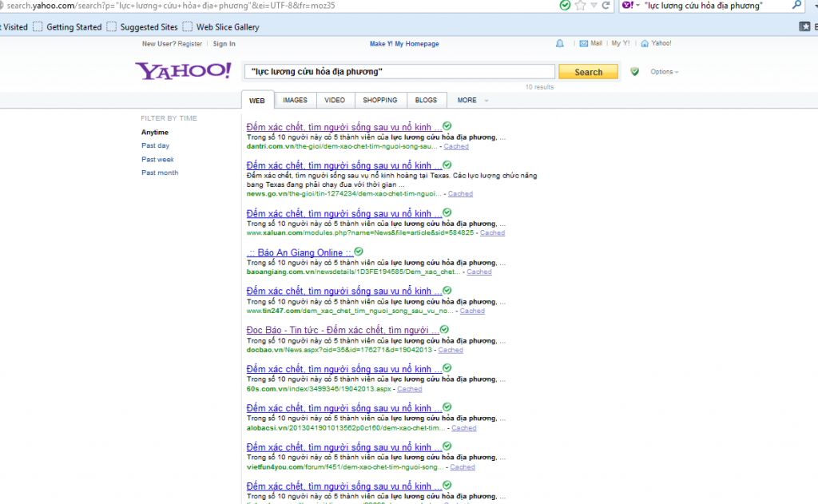This screenshot has height=504, width=818.
Task: Click the green check icon beside xaluan.com result
Action: (x=447, y=213)
